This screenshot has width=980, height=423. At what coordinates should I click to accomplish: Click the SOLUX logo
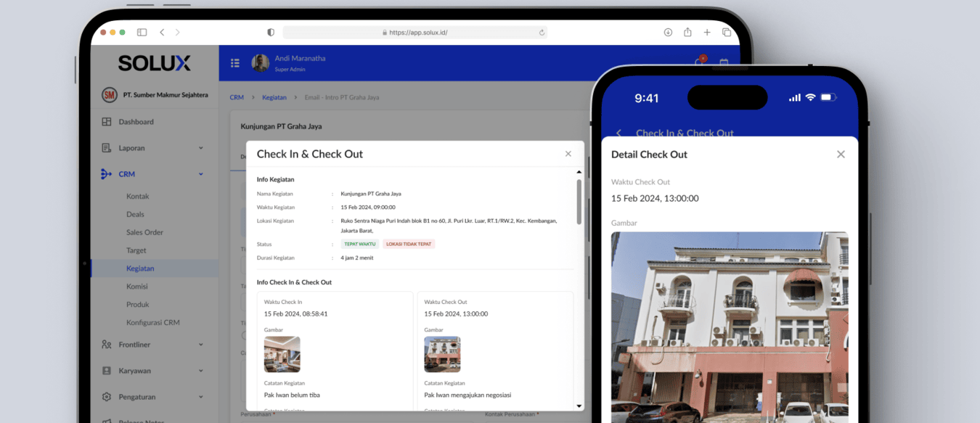tap(155, 63)
